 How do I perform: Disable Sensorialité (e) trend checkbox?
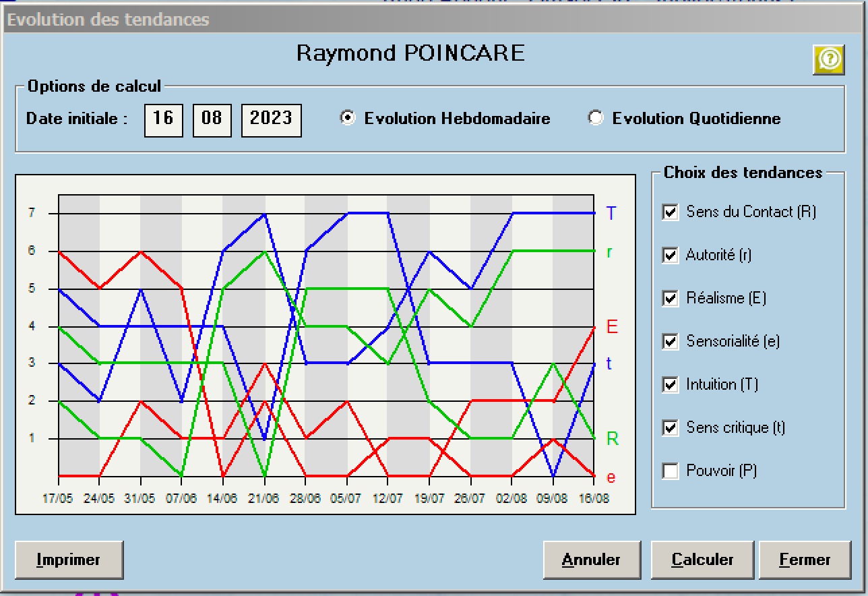(x=671, y=341)
